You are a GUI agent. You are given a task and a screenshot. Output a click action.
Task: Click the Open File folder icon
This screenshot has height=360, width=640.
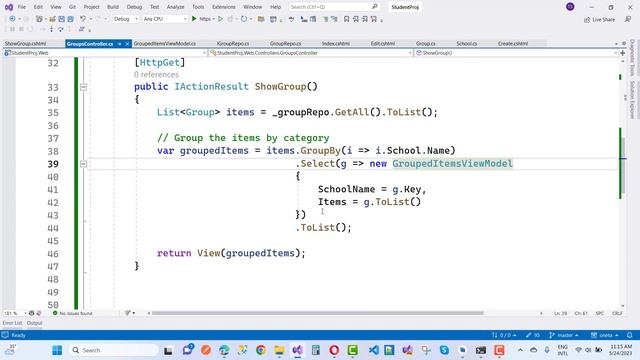pos(52,19)
